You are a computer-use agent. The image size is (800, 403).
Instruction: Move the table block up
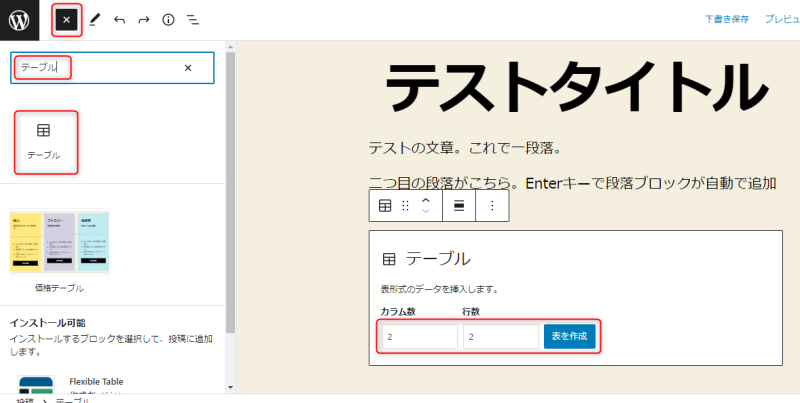pyautogui.click(x=426, y=200)
